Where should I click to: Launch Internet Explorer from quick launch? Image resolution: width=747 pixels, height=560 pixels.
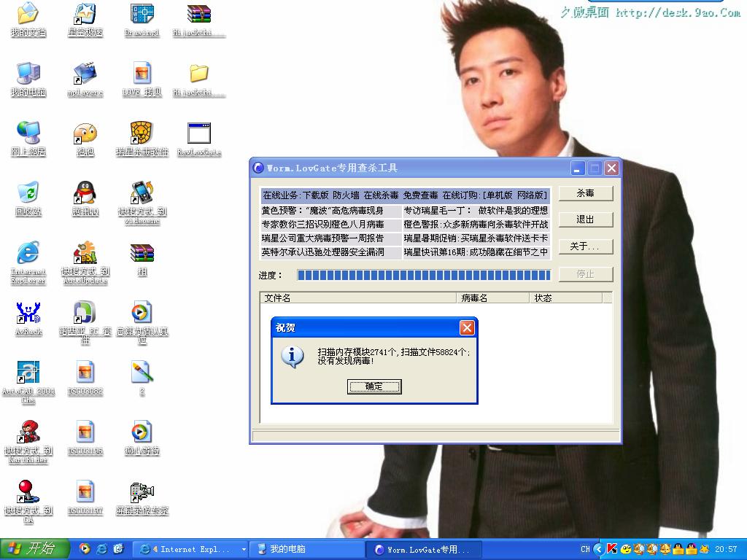coord(102,549)
